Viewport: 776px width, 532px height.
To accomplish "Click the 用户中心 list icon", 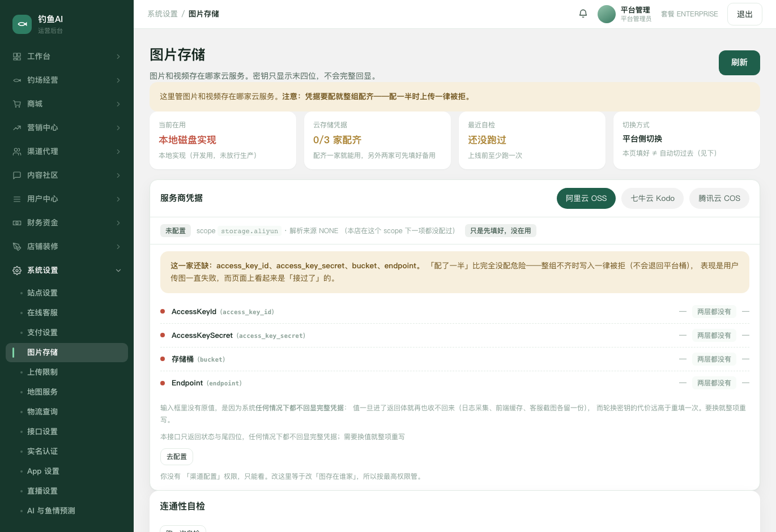I will click(17, 199).
